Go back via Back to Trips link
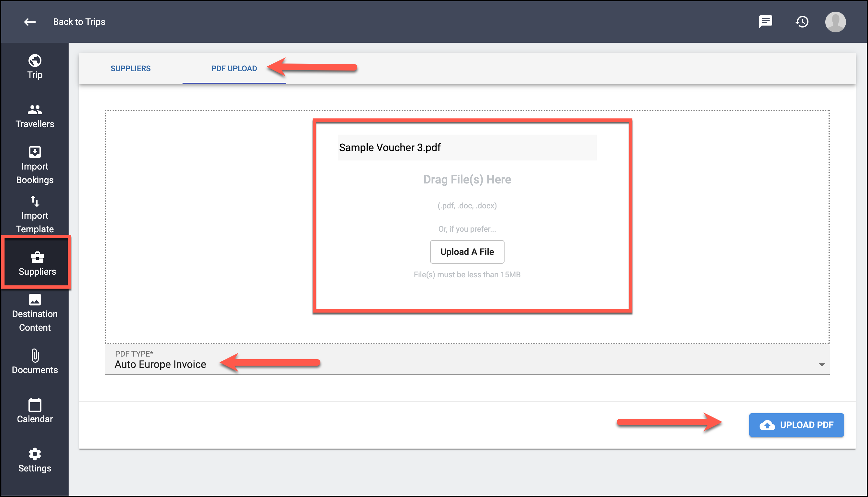The width and height of the screenshot is (868, 497). click(79, 22)
